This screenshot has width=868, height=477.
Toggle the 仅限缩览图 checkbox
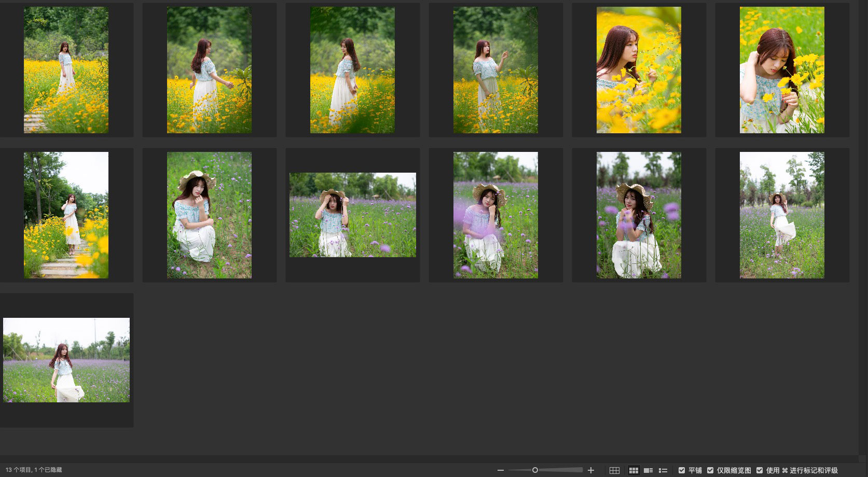[x=710, y=470]
